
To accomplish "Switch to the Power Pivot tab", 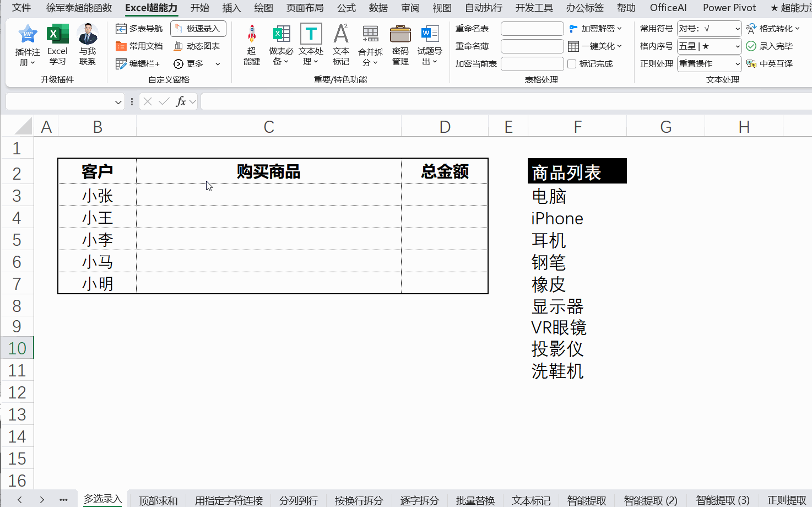I will pos(729,8).
